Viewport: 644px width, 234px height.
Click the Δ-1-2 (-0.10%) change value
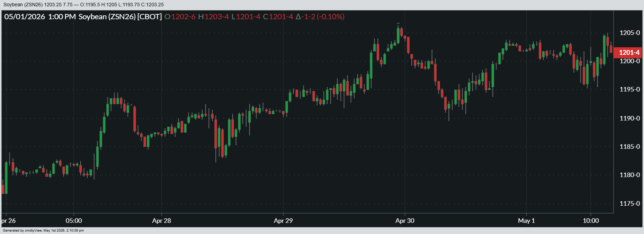tap(320, 16)
